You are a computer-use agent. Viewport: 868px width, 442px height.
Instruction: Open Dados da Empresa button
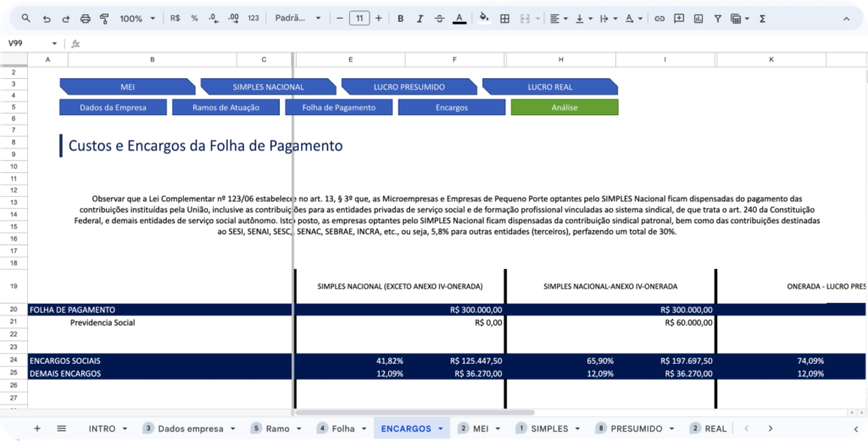(113, 108)
